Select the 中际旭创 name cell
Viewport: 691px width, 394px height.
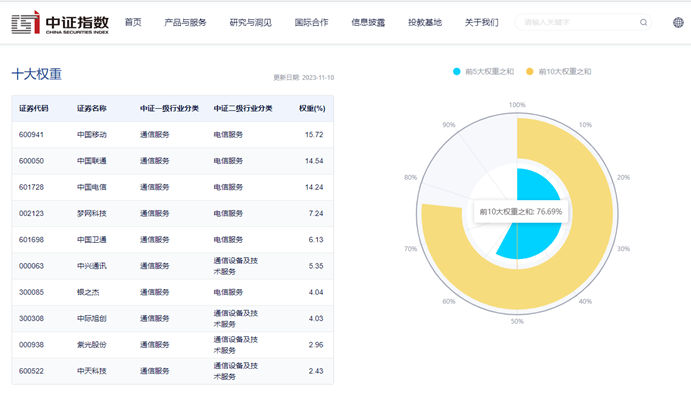pyautogui.click(x=92, y=318)
